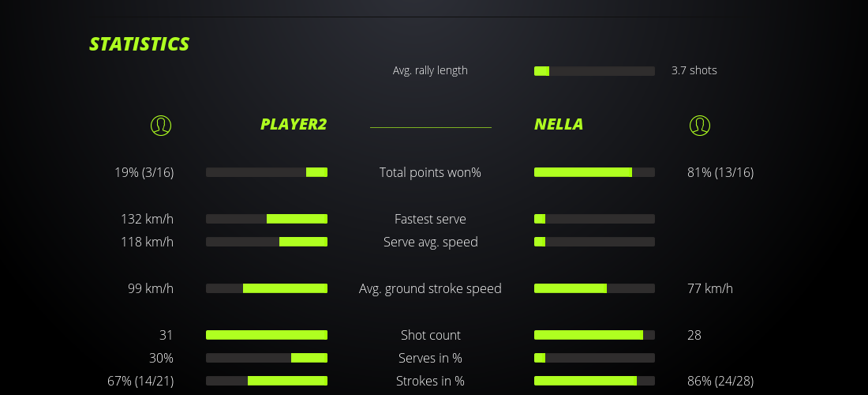The height and width of the screenshot is (395, 868).
Task: Click the 'Avg. ground stroke speed' label
Action: pos(430,288)
